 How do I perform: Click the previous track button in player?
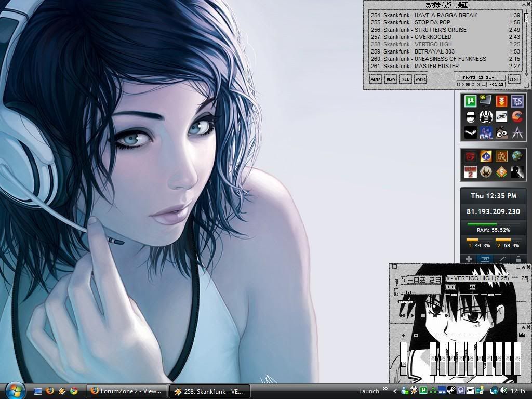coord(403,315)
